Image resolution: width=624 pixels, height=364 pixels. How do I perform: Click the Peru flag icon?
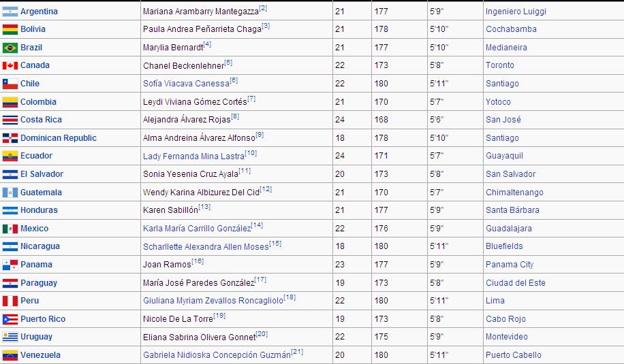pos(10,301)
